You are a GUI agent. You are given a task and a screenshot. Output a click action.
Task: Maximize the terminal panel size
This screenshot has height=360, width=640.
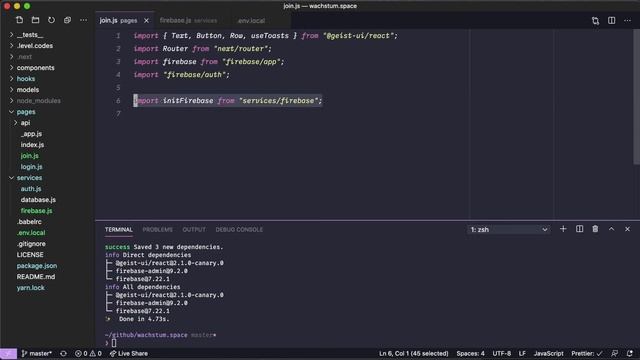[611, 229]
